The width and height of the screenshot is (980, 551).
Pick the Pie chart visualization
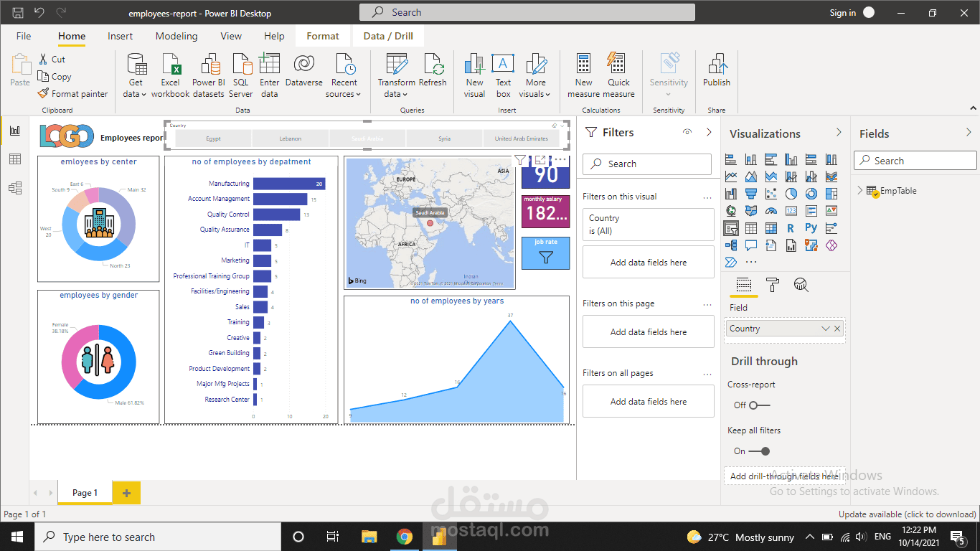(x=791, y=194)
